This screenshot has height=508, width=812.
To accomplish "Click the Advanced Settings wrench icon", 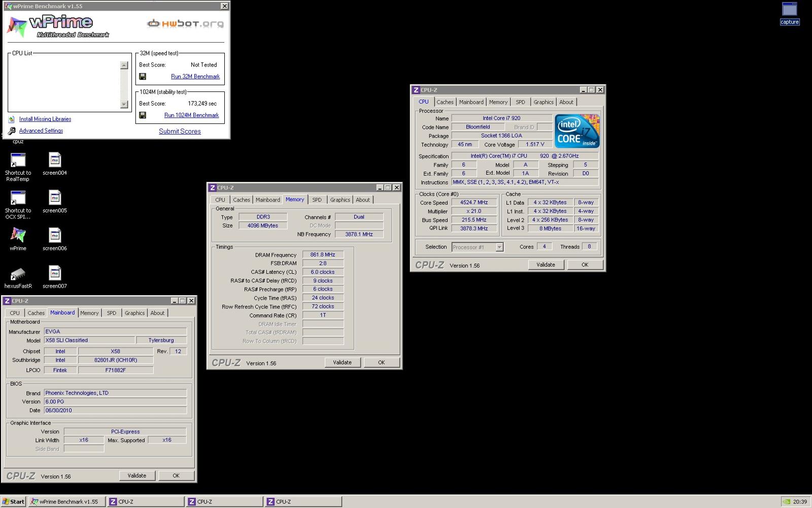I will (x=11, y=131).
